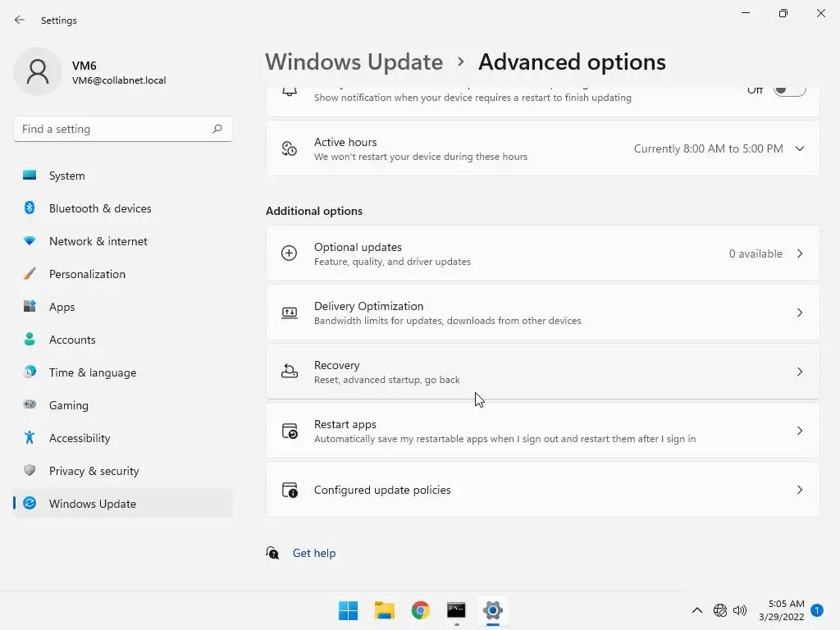Click the volume speaker tray icon

(x=740, y=610)
